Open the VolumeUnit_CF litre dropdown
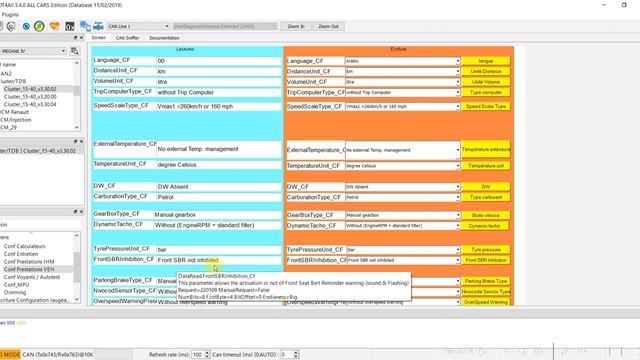The image size is (640, 360). 403,82
